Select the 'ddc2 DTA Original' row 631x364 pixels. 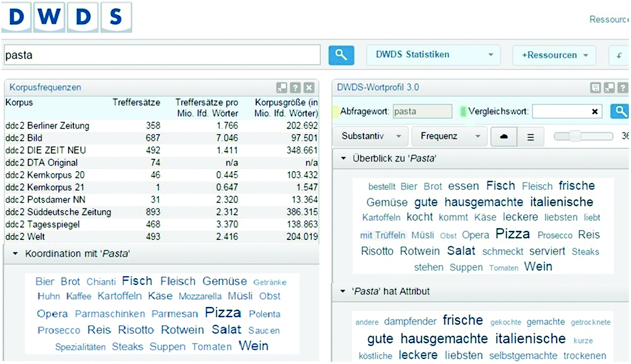[161, 163]
